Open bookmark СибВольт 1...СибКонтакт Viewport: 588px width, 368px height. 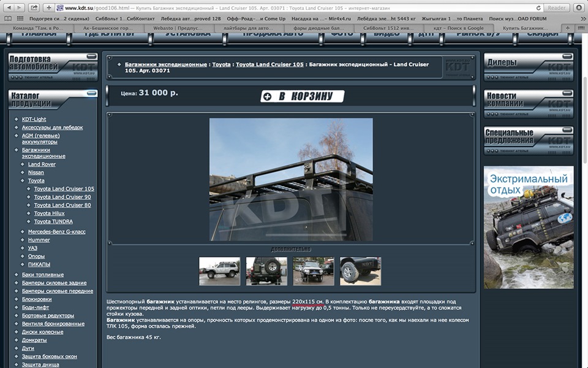pyautogui.click(x=125, y=18)
